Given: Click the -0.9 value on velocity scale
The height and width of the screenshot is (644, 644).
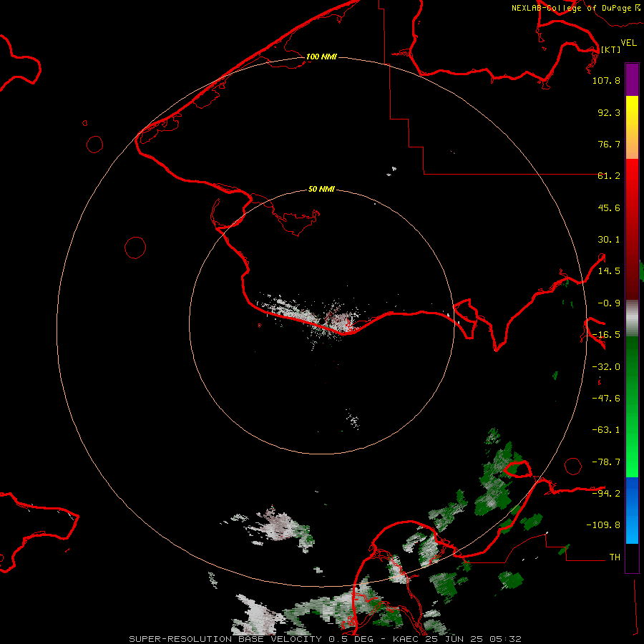Looking at the screenshot, I should 609,303.
